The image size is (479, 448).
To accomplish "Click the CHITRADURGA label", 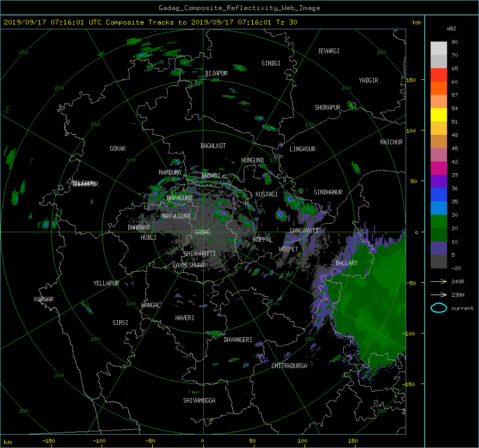I will 289,366.
